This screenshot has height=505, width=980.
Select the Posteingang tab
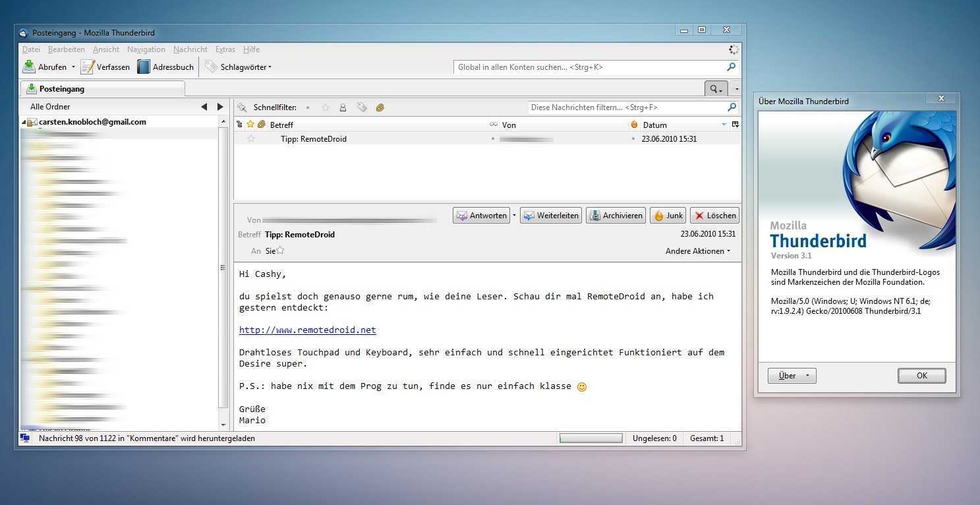[102, 88]
